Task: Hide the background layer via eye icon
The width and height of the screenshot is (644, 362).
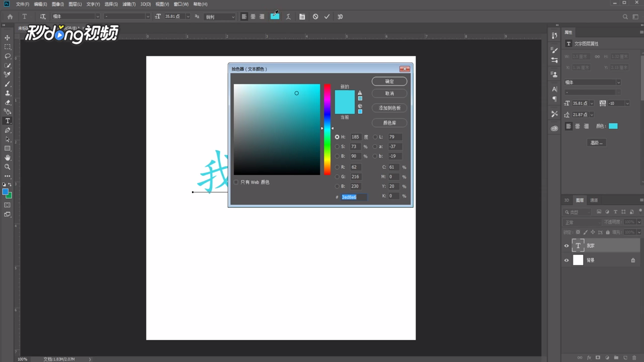Action: 567,260
